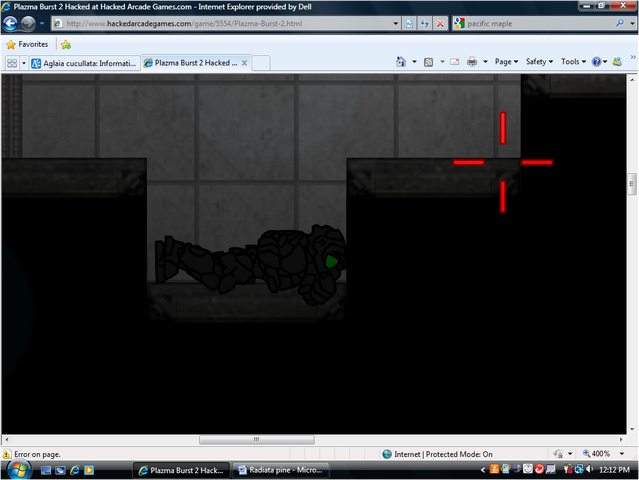
Task: Click the Home page icon
Action: [401, 62]
